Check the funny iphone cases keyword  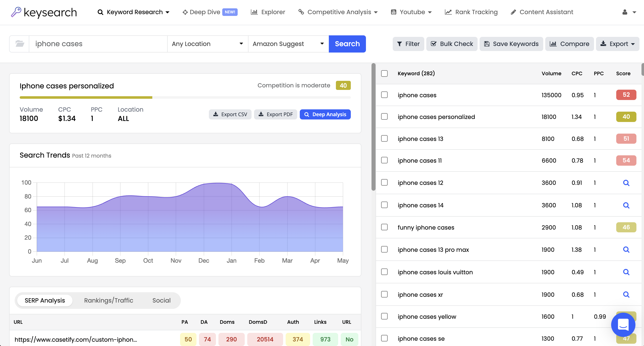tap(384, 227)
